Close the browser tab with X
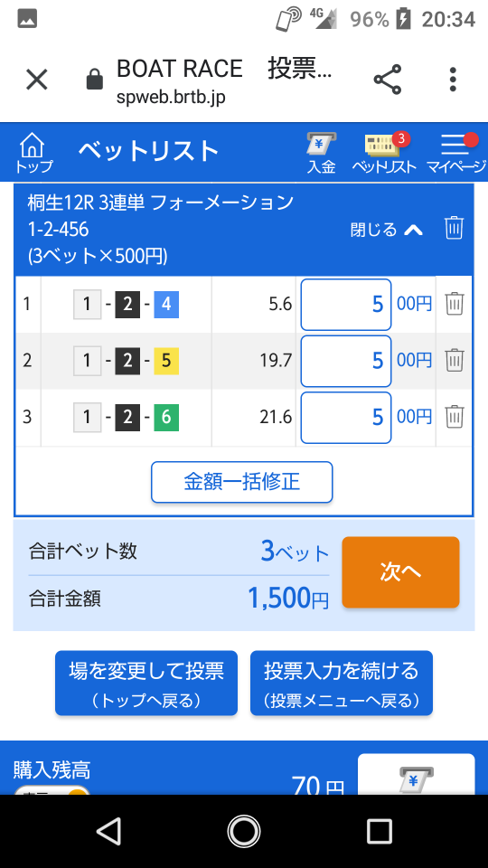The image size is (488, 868). coord(37,80)
